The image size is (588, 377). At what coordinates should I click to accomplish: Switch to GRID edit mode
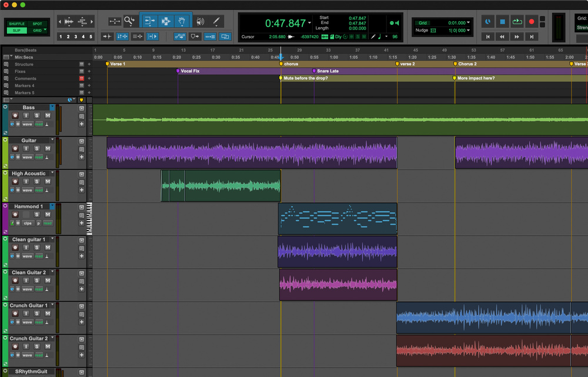38,29
